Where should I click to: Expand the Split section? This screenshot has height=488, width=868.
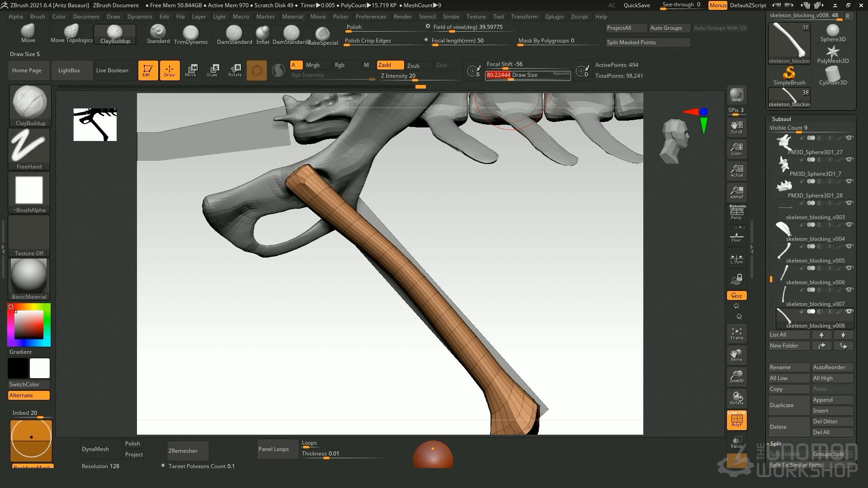pyautogui.click(x=776, y=444)
